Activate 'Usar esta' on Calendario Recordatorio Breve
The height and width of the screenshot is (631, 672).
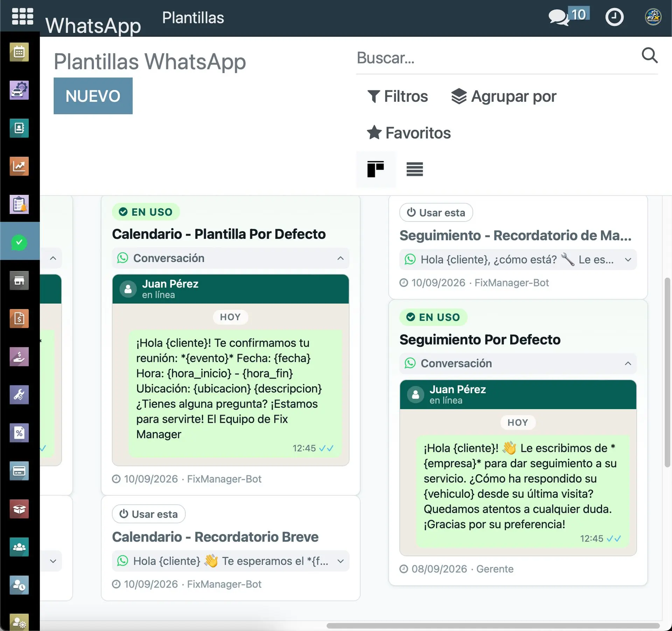point(149,514)
